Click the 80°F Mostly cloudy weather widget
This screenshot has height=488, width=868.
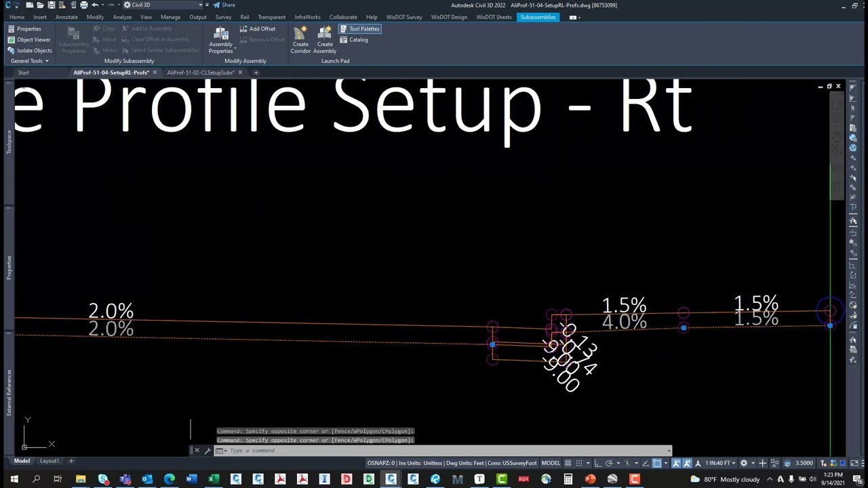[x=726, y=479]
